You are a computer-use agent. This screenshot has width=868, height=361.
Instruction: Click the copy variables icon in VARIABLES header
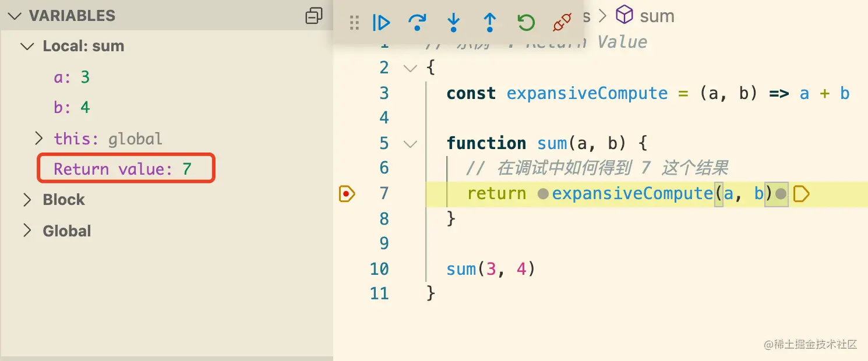313,16
